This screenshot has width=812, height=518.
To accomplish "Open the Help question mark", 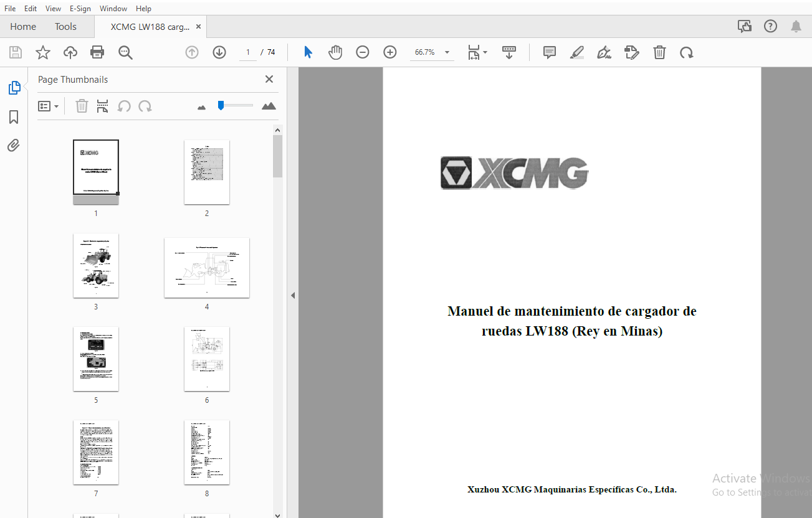I will tap(771, 26).
